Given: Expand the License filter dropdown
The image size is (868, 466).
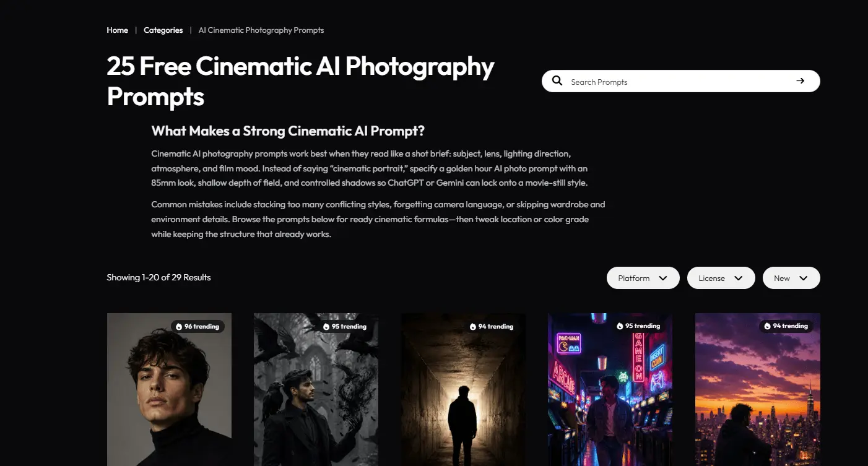Looking at the screenshot, I should [x=721, y=278].
